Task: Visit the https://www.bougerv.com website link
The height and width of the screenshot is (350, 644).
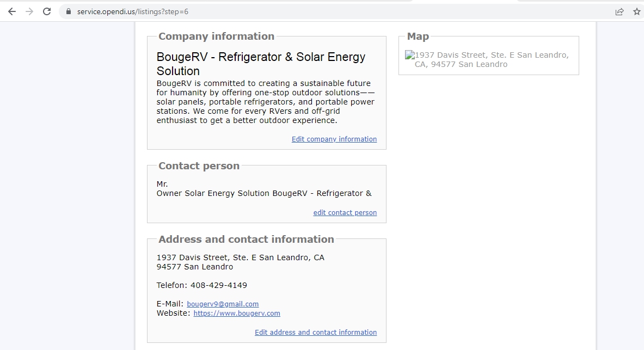Action: [x=237, y=314]
